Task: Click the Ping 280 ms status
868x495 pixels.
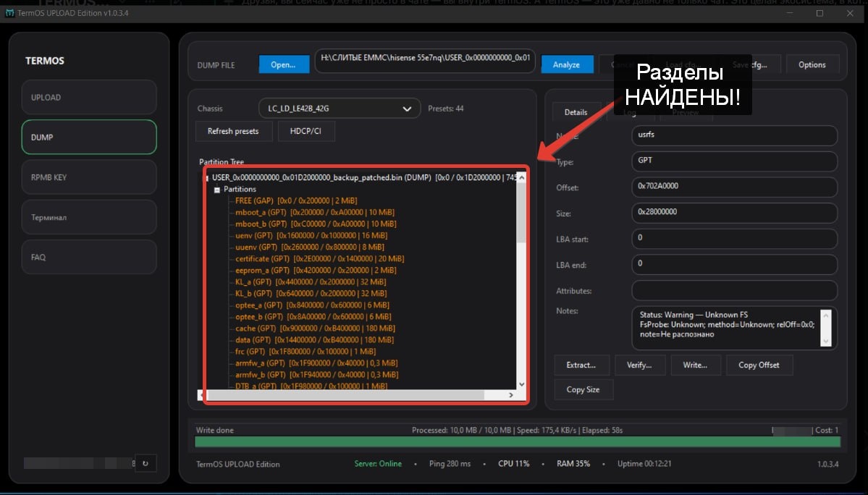Action: [450, 463]
